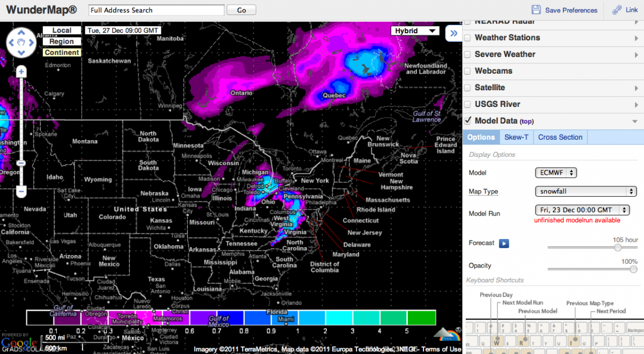This screenshot has width=644, height=354.
Task: Enable the Webcams layer checkbox
Action: pyautogui.click(x=467, y=71)
